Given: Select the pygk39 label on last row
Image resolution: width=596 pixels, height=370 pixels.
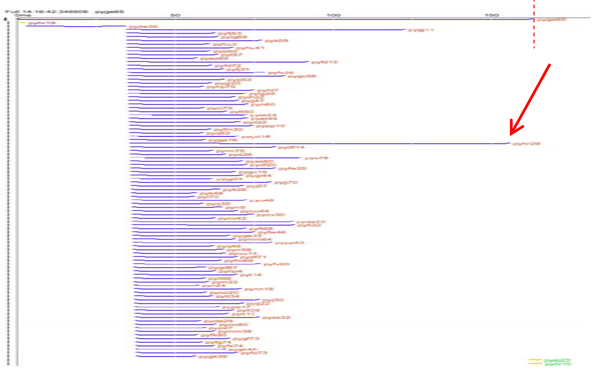Looking at the screenshot, I should (x=212, y=357).
